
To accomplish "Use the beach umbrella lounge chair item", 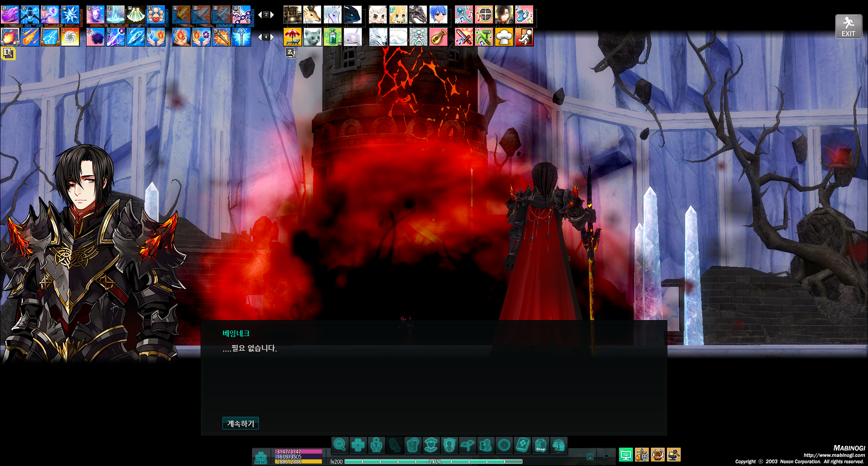I will [292, 37].
